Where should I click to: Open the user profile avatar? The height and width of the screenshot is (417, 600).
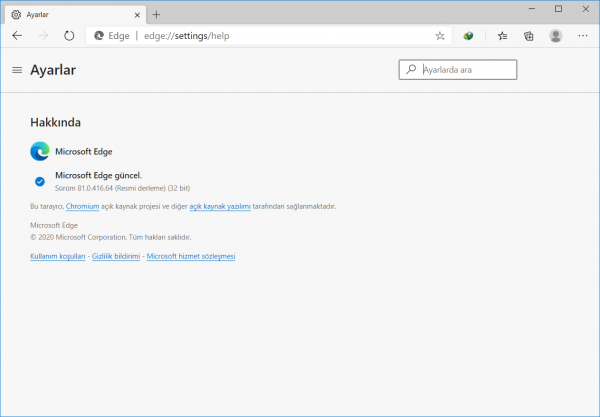[x=555, y=35]
